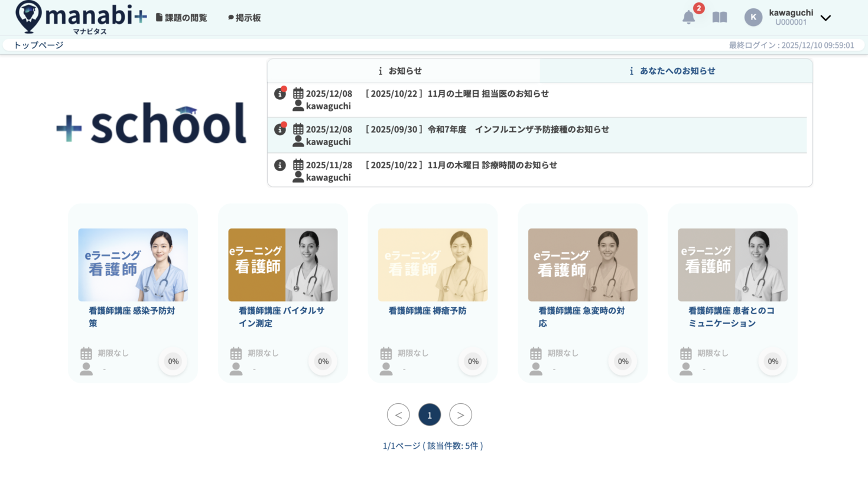The width and height of the screenshot is (868, 490).
Task: Open 令和7年度 インフルエンザ予防接種 notice
Action: pyautogui.click(x=488, y=129)
